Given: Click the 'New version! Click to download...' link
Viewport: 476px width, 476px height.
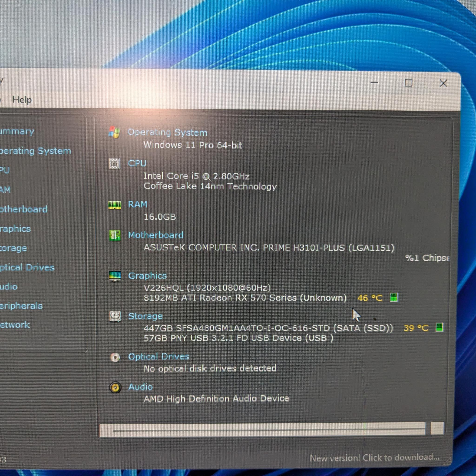Looking at the screenshot, I should 374,458.
